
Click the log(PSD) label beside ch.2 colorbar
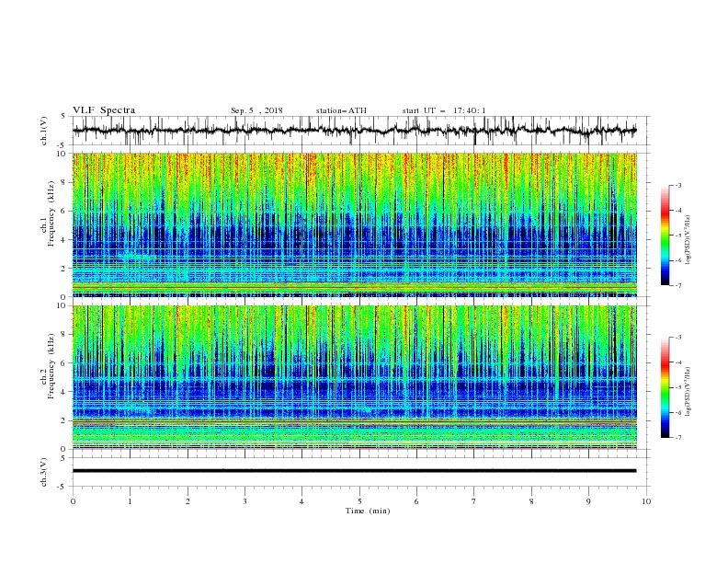[688, 392]
